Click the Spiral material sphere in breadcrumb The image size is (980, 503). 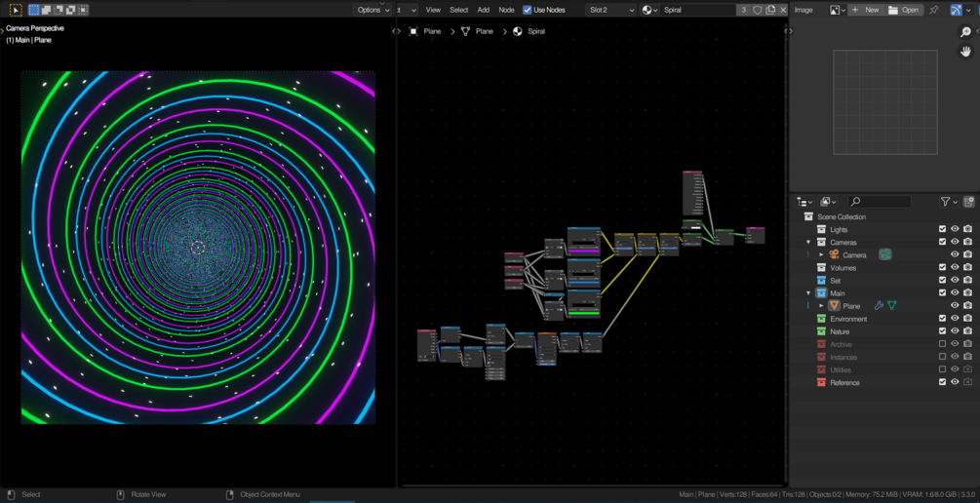pyautogui.click(x=518, y=31)
